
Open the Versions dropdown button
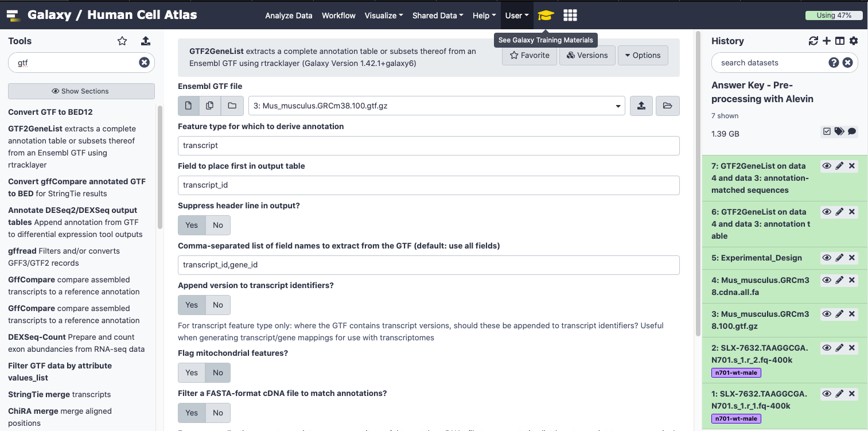click(x=587, y=55)
